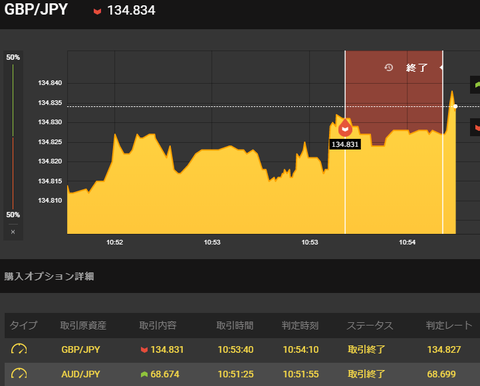This screenshot has width=480, height=386.
Task: Click the 134.840 price axis label
Action: pos(50,83)
